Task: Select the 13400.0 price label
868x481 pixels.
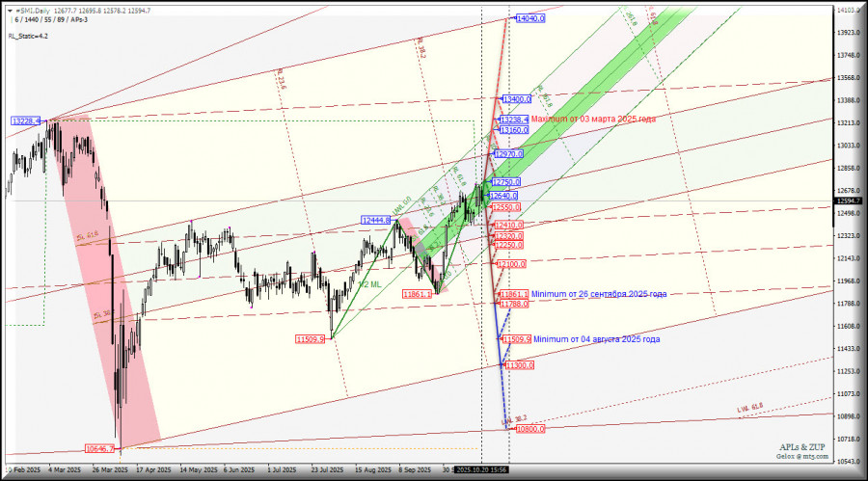Action: 517,99
